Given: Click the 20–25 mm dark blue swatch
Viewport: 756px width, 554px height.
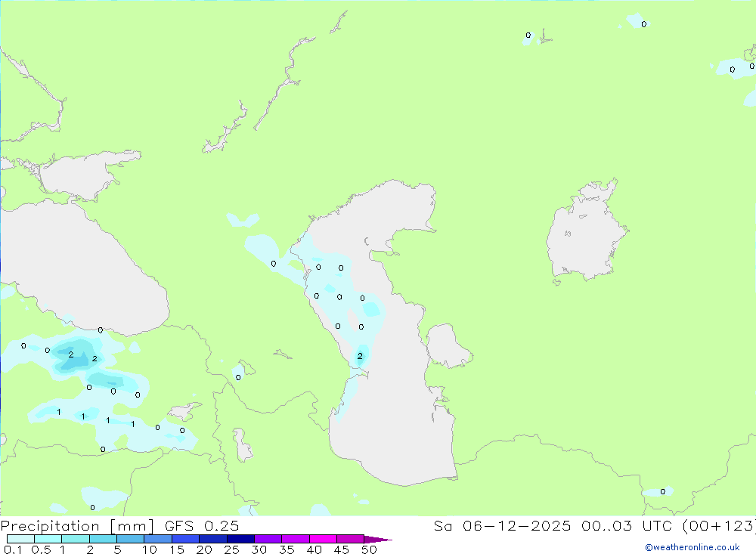Looking at the screenshot, I should point(212,539).
